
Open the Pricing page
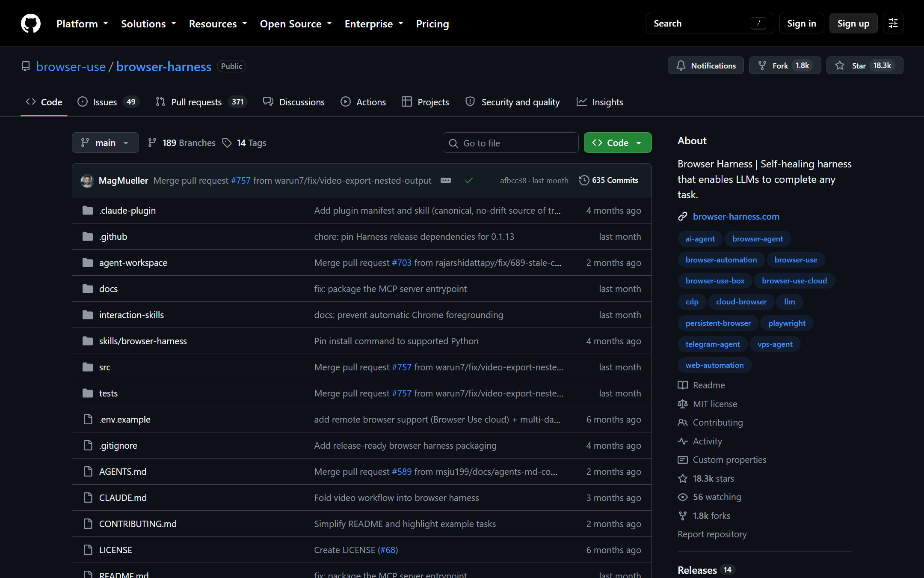tap(432, 24)
